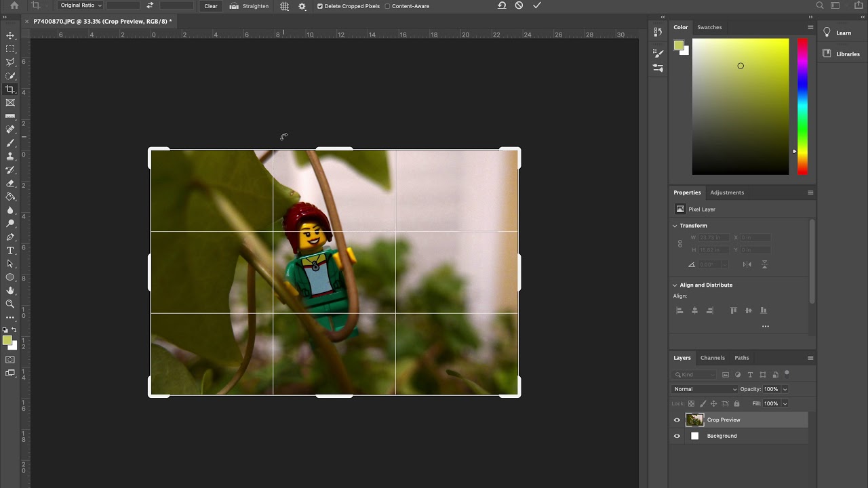The image size is (868, 488).
Task: Open the Libraries panel
Action: coord(842,54)
